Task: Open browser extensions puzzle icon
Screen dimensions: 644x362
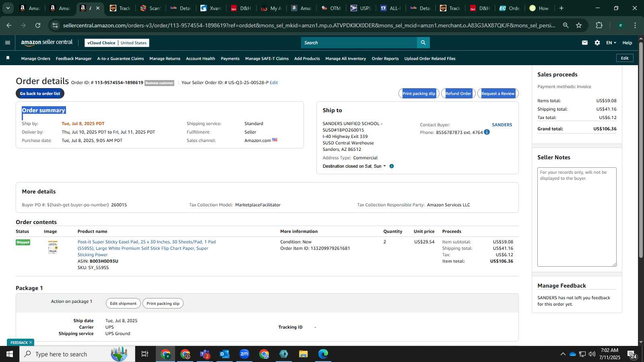Action: coord(599,25)
